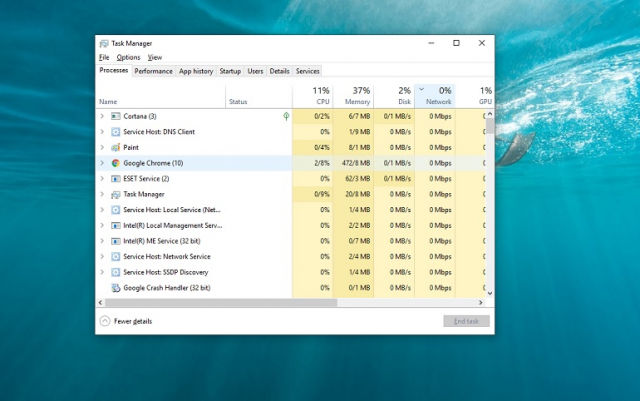The width and height of the screenshot is (640, 401).
Task: Switch to the App history tab
Action: (196, 71)
